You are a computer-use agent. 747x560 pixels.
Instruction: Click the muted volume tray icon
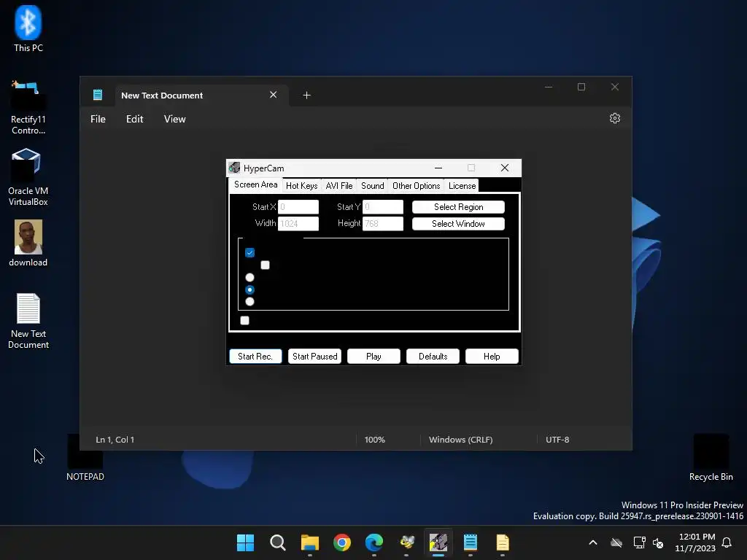(x=658, y=542)
